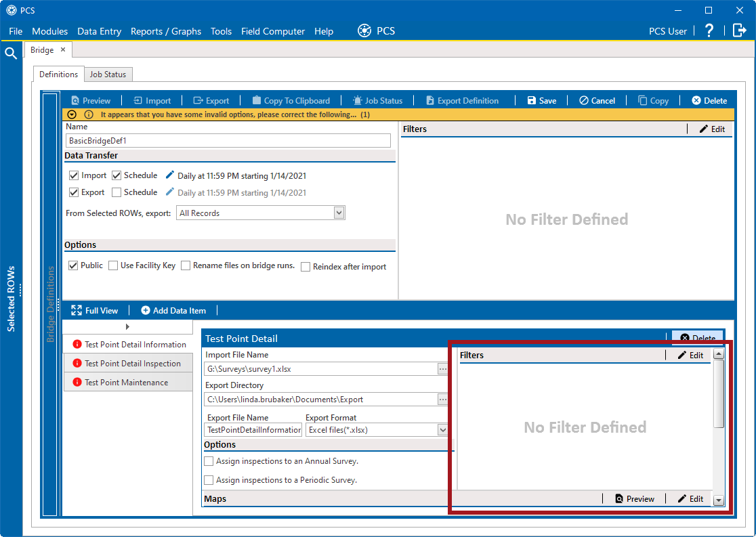Select the search magnifier icon
This screenshot has height=537, width=756.
[10, 52]
